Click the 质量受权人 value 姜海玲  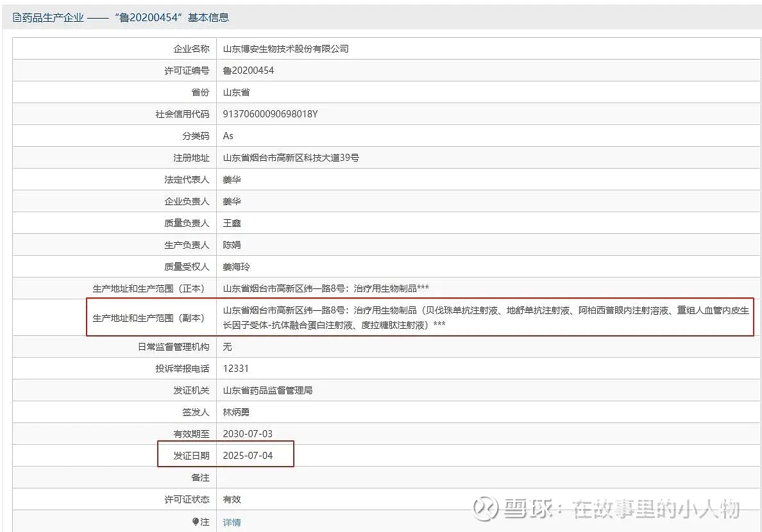tap(236, 267)
